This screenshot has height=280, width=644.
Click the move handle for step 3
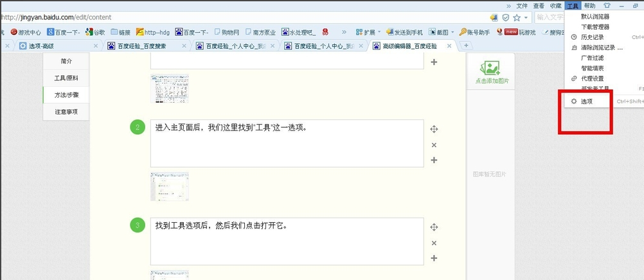coord(434,227)
